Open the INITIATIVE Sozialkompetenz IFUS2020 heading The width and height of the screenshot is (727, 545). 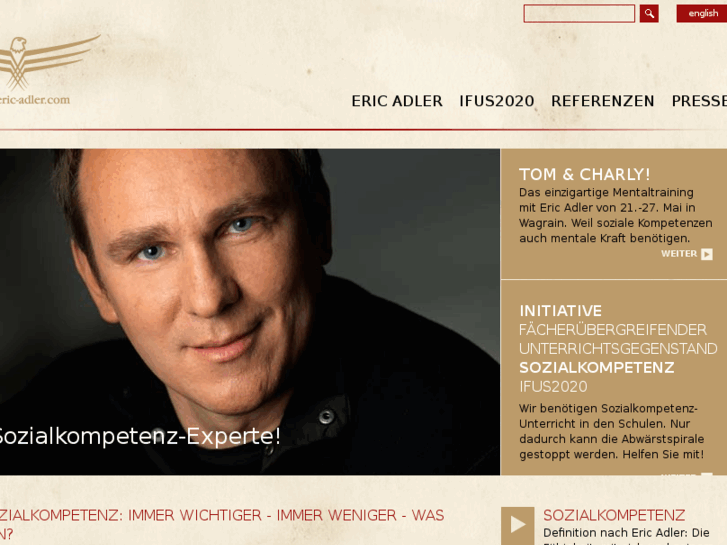click(618, 348)
